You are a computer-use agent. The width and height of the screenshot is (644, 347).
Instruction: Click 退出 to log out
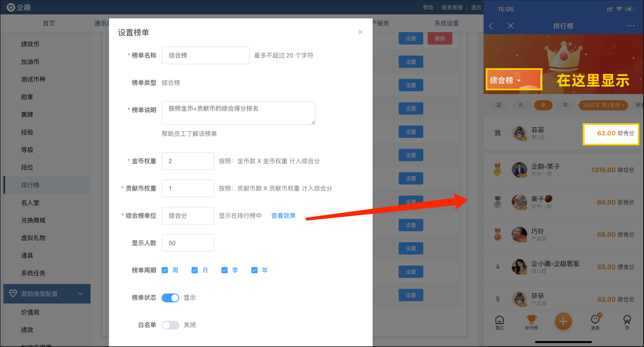476,8
